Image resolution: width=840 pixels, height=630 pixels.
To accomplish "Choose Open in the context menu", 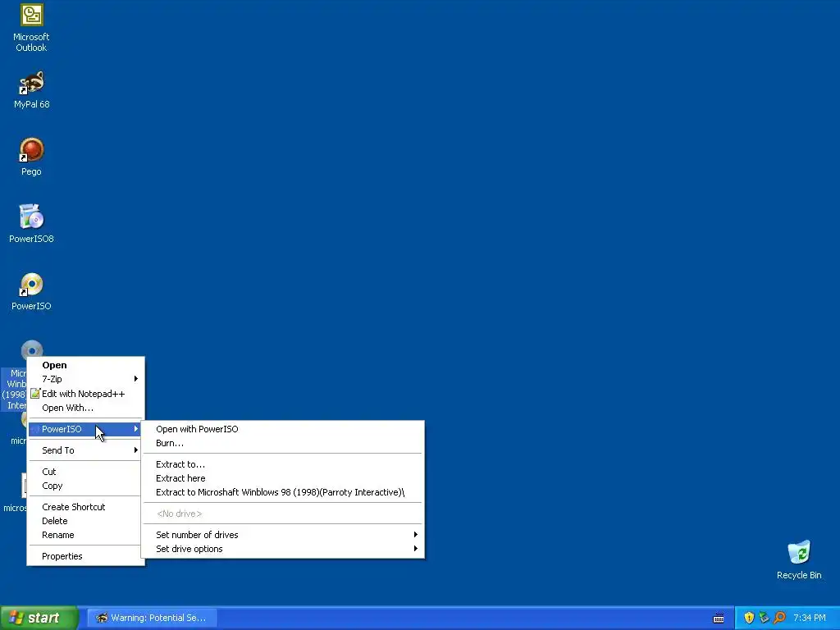I will (x=85, y=365).
